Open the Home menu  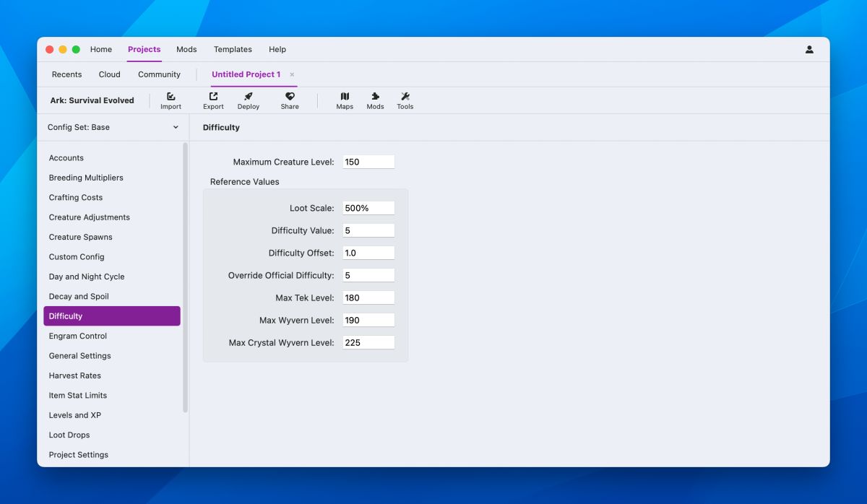(x=101, y=49)
